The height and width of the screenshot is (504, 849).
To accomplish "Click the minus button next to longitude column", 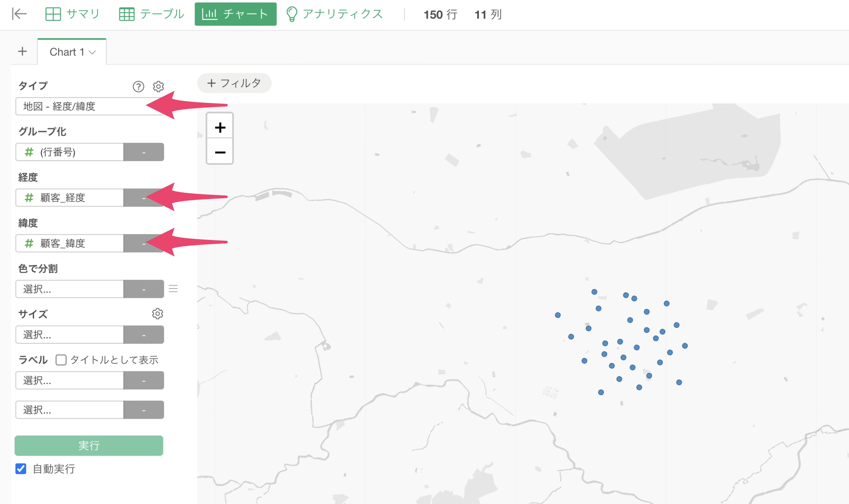I will pos(143,198).
